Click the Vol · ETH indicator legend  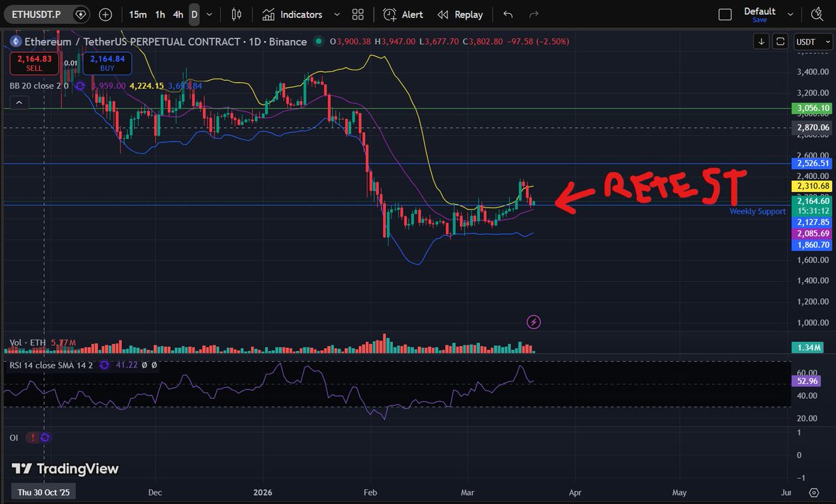(x=28, y=342)
